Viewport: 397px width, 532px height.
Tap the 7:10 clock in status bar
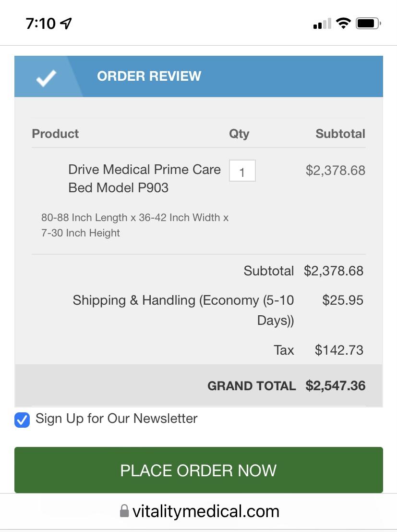[x=41, y=23]
